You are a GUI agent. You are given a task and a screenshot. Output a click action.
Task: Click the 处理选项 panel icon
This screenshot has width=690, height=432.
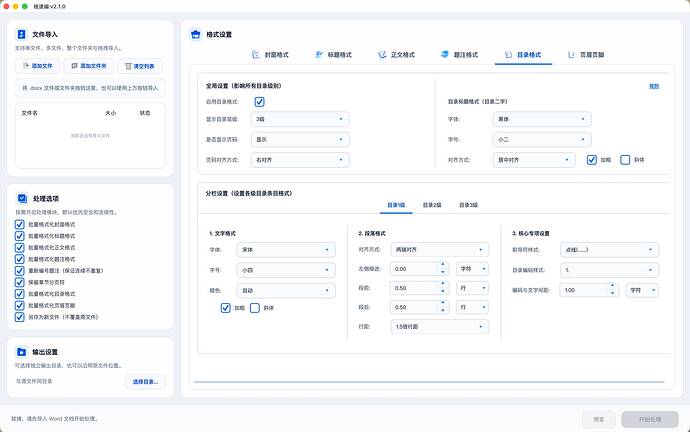click(x=22, y=198)
